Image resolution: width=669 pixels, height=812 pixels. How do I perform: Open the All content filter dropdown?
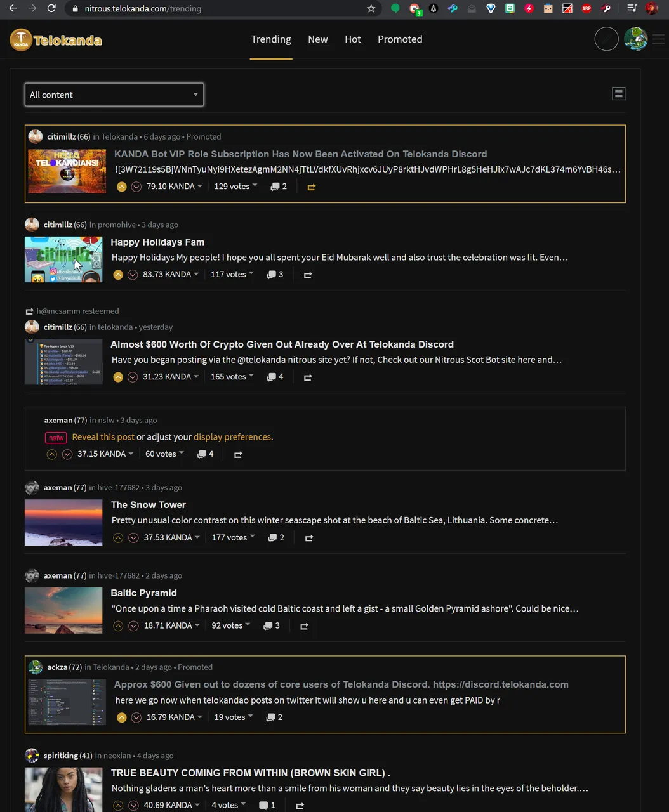(114, 95)
